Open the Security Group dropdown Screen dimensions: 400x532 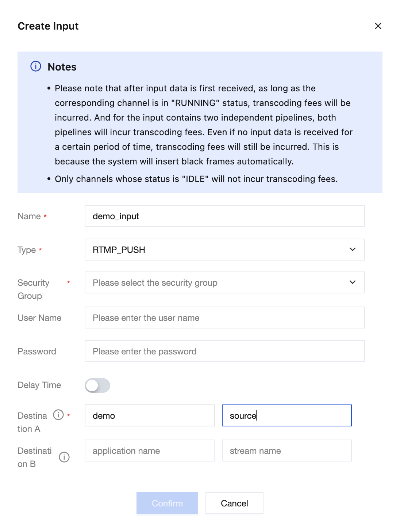[x=225, y=282]
